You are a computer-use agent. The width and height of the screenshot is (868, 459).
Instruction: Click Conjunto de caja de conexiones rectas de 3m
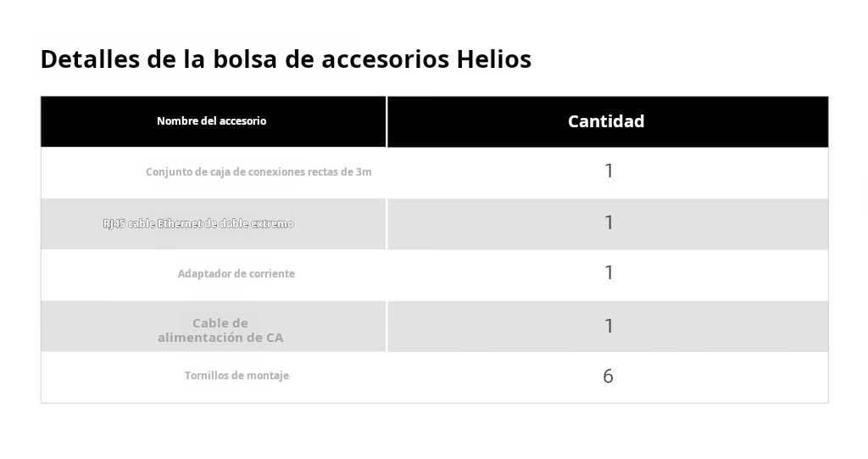point(259,172)
